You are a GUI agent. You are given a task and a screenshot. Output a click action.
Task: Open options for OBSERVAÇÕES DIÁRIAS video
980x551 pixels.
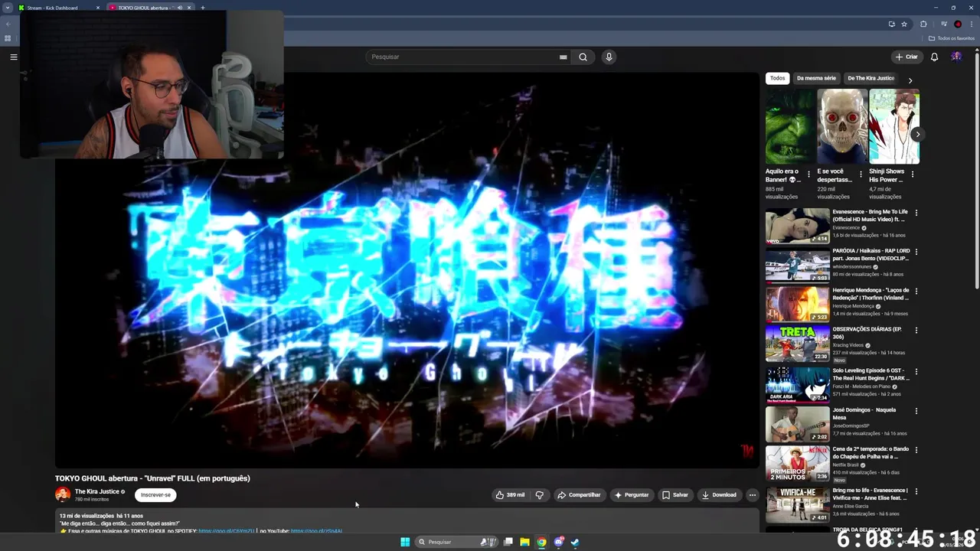click(916, 330)
